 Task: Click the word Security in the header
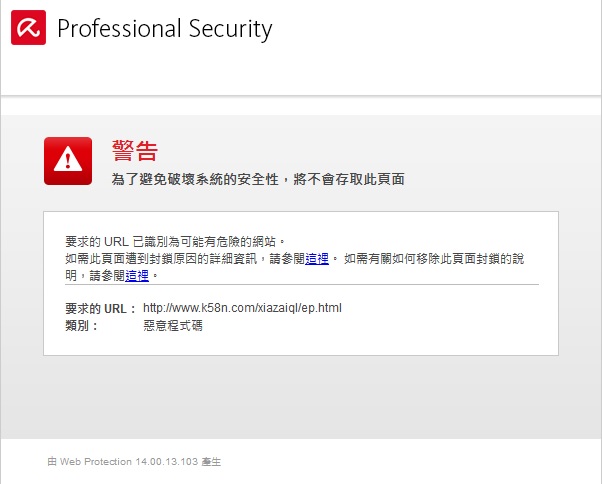click(x=230, y=29)
